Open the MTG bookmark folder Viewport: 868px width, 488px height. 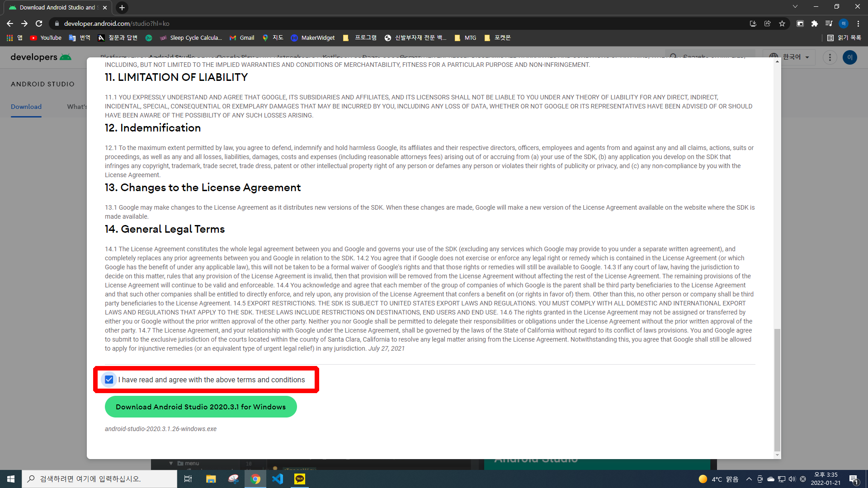465,38
